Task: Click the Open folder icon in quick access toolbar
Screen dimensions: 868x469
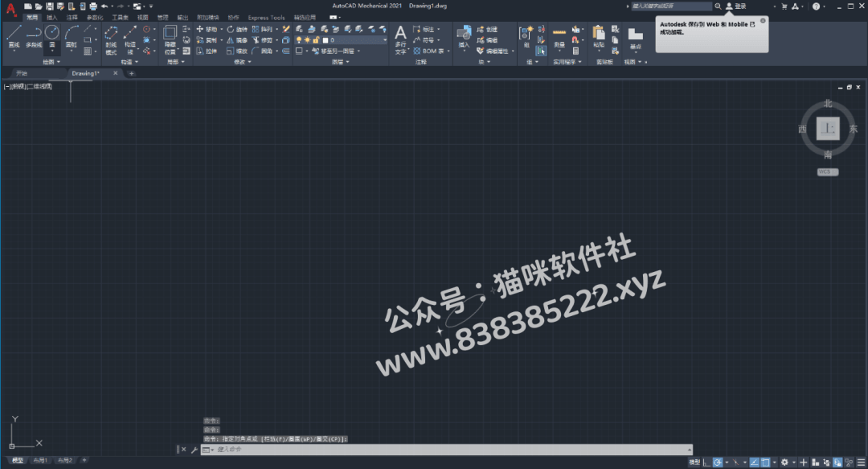Action: point(39,6)
